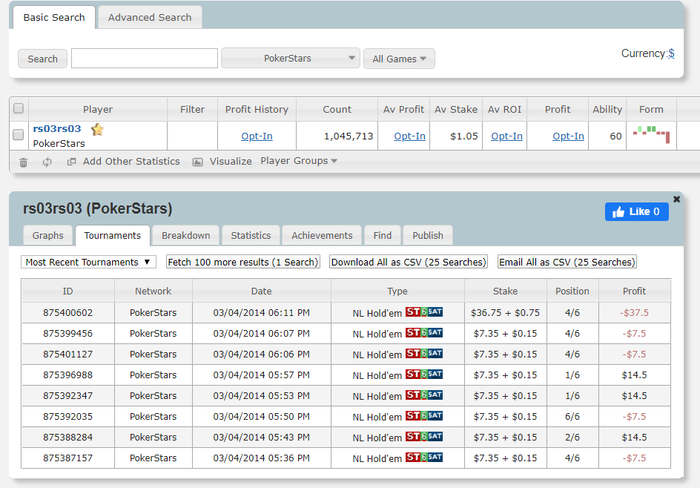Click the $1.05 average stake value

click(x=464, y=136)
